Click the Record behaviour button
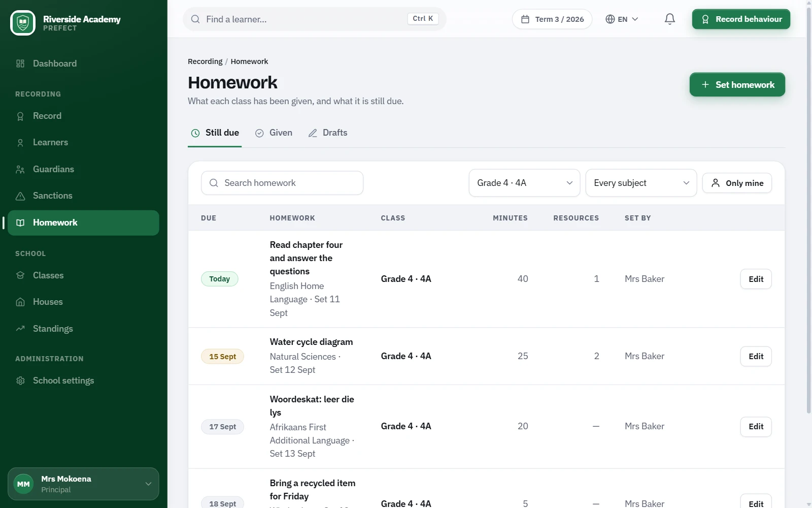The height and width of the screenshot is (508, 812). coord(741,19)
